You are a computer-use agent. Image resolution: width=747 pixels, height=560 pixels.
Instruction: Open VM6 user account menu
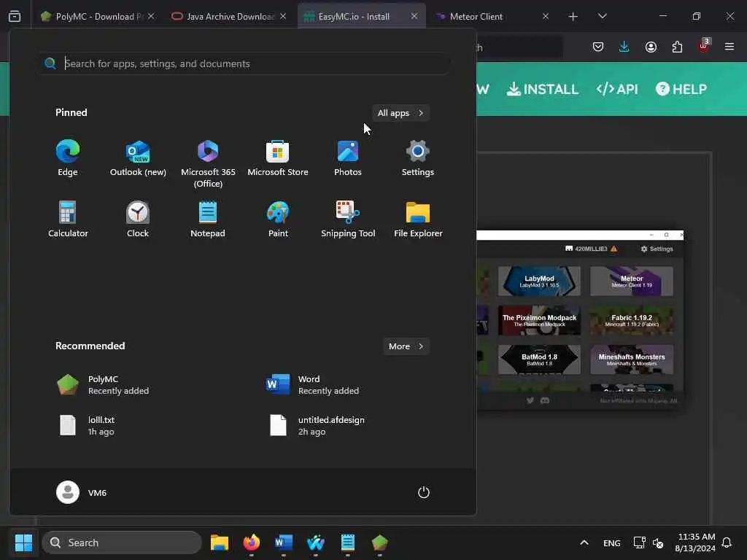[x=82, y=492]
